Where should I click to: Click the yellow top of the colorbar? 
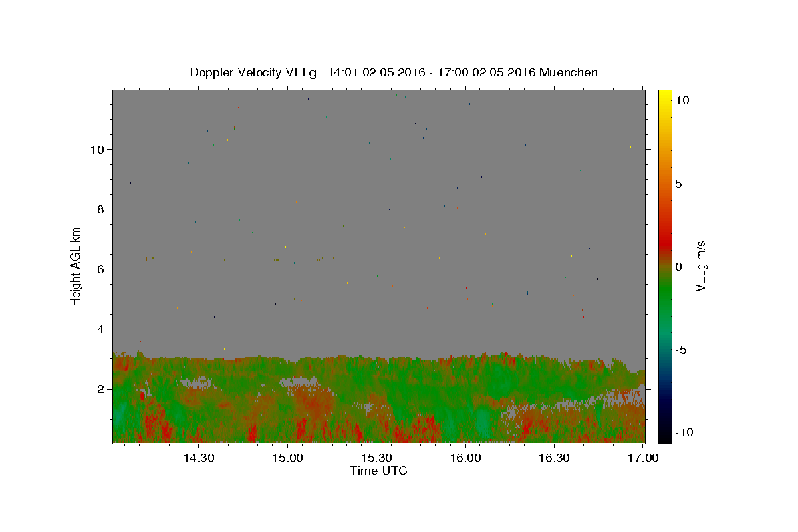664,94
